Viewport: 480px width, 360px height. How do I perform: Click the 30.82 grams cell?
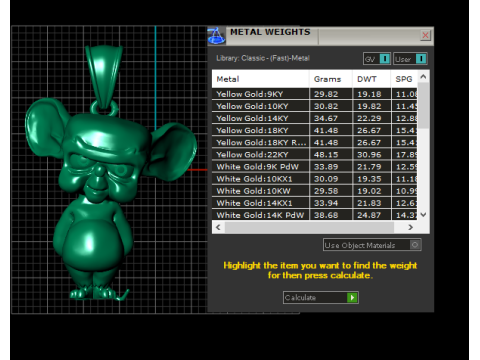click(x=331, y=106)
